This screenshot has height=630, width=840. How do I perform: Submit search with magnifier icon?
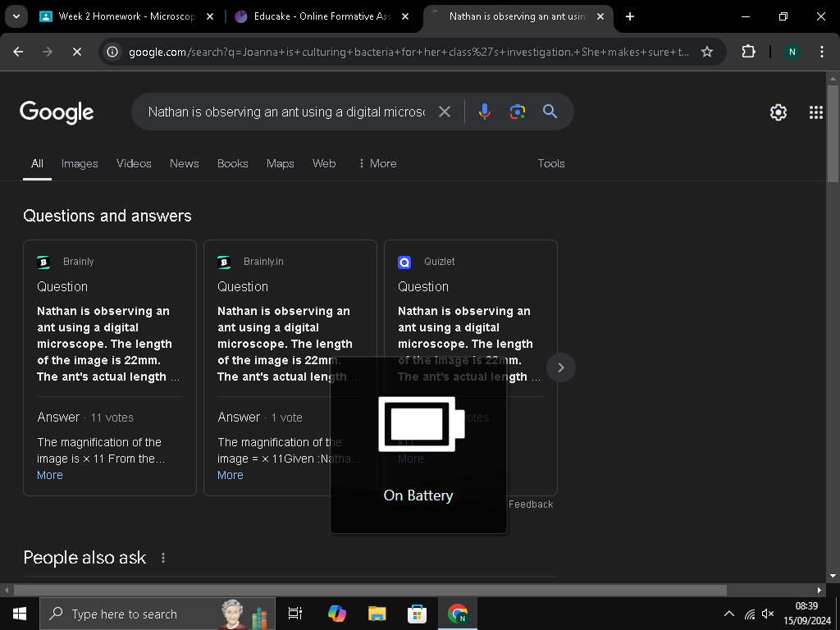coord(550,112)
